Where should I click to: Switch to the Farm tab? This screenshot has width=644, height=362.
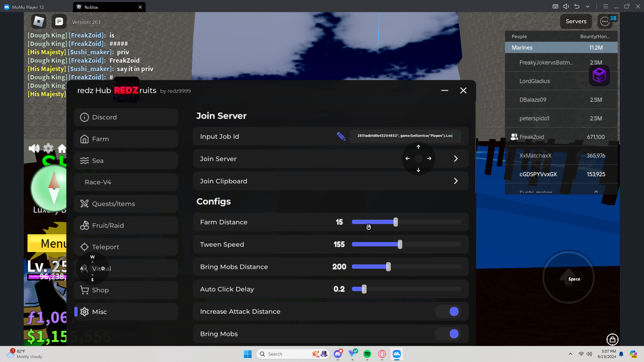[x=126, y=139]
